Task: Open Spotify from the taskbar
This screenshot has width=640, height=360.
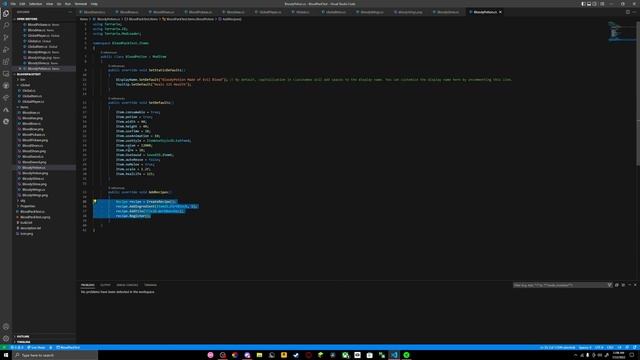Action: (x=407, y=356)
